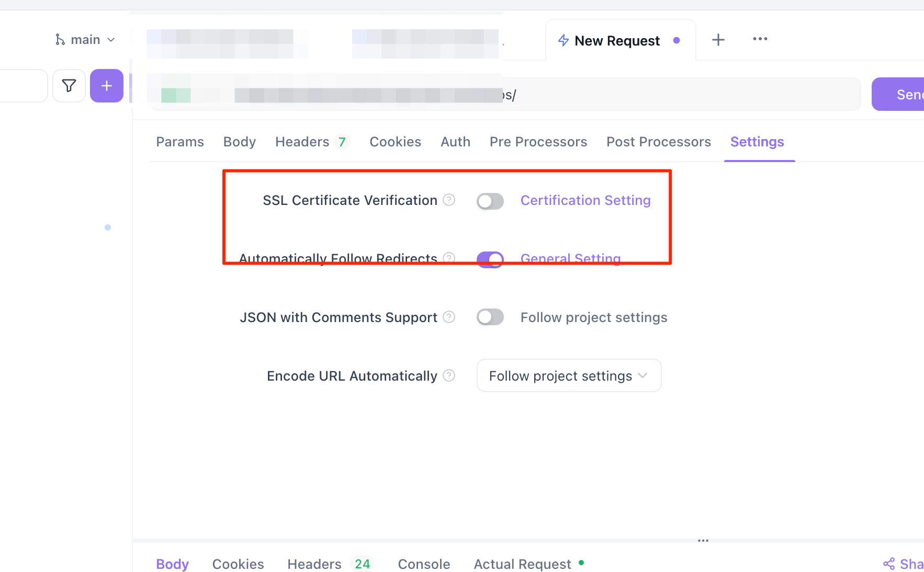Screen dimensions: 924x572
Task: Open the ellipsis overflow menu near tabs
Action: [760, 39]
